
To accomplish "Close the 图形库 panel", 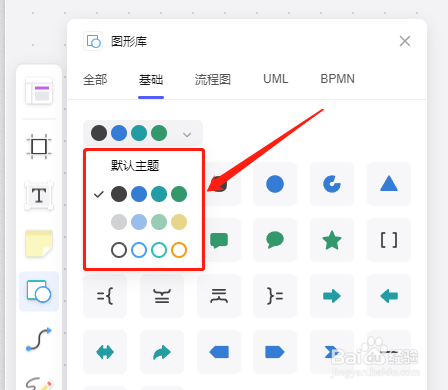I will (x=405, y=41).
